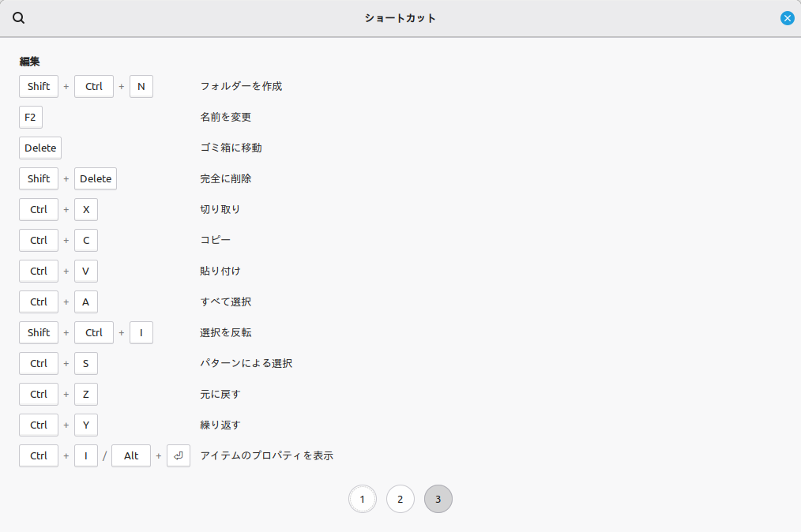
Task: Click the S keycap for パターンによる選択
Action: [86, 363]
